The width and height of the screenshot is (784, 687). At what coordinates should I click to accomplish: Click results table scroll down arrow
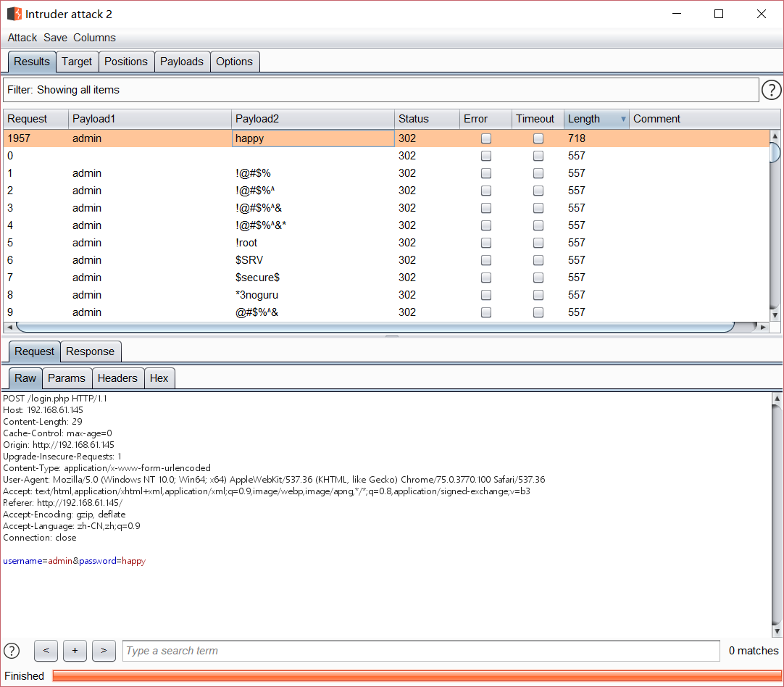(775, 315)
